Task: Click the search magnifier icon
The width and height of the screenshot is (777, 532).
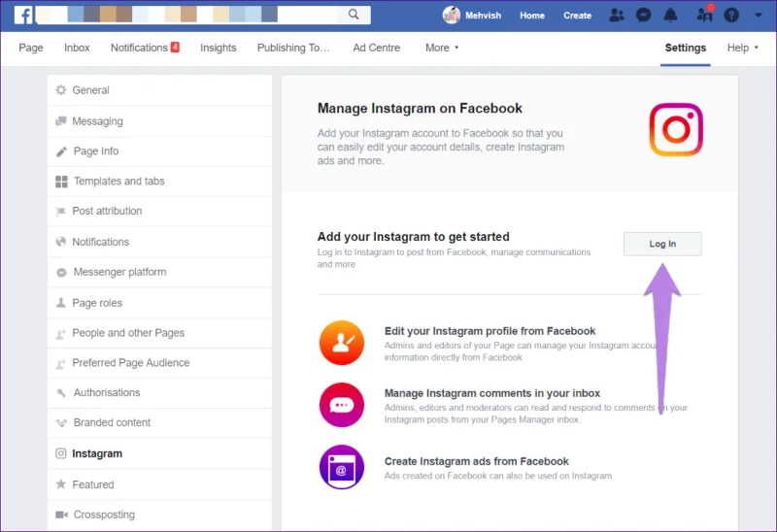Action: pos(354,15)
